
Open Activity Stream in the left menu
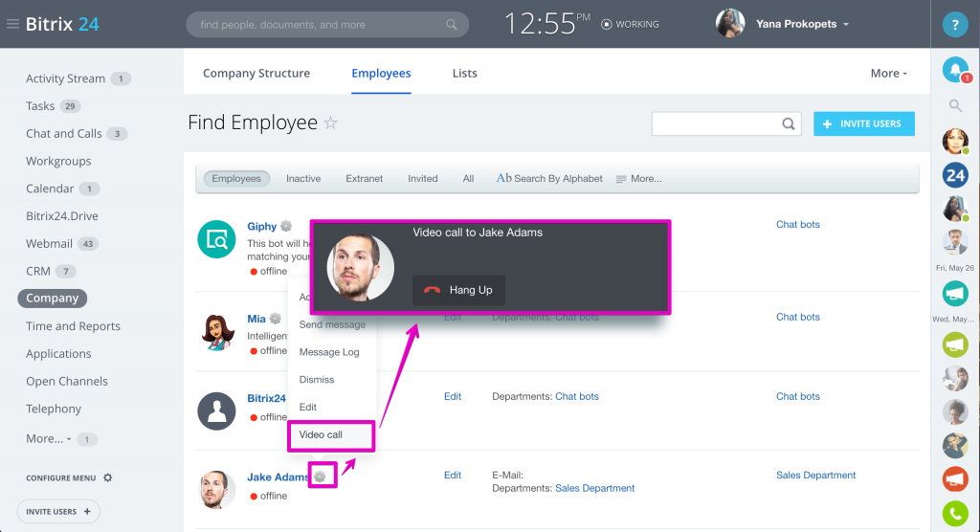tap(65, 78)
